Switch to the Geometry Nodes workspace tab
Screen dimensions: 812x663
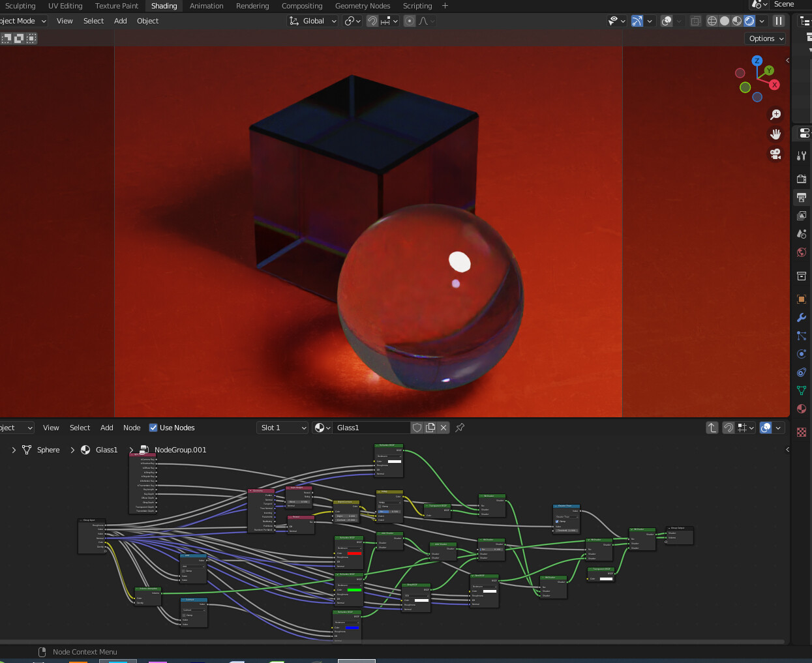[x=363, y=6]
